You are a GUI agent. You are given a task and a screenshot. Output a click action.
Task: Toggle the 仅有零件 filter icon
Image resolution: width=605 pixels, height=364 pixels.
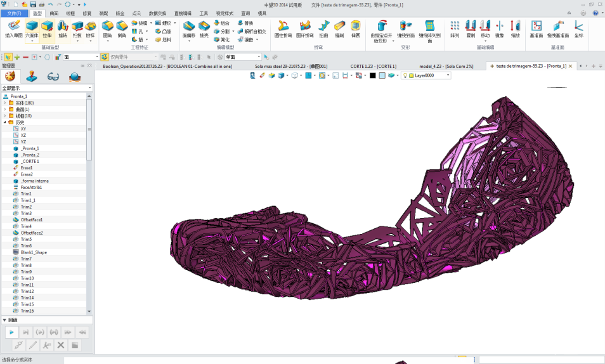coord(105,57)
